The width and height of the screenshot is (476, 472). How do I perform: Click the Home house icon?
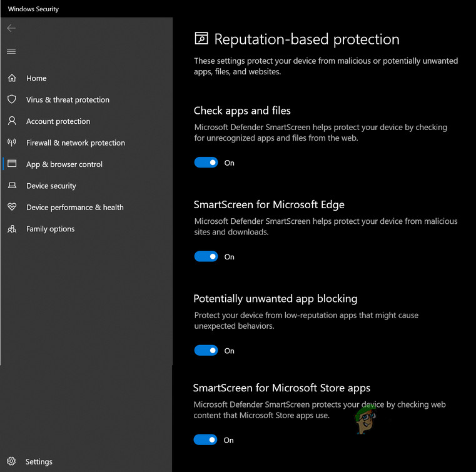point(12,78)
